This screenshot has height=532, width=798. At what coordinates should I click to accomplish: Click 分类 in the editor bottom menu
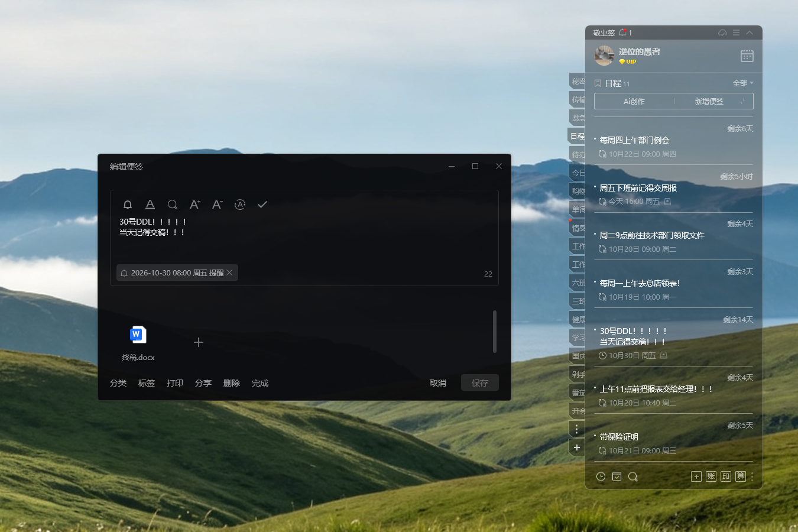coord(118,383)
